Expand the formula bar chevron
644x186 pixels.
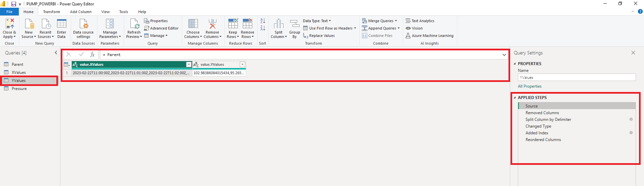(504, 55)
